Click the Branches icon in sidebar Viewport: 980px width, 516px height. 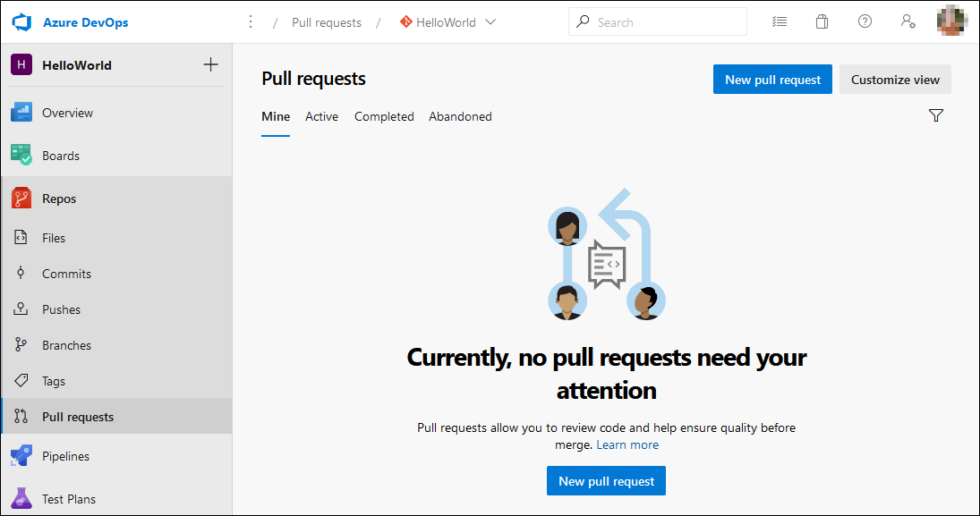click(21, 345)
